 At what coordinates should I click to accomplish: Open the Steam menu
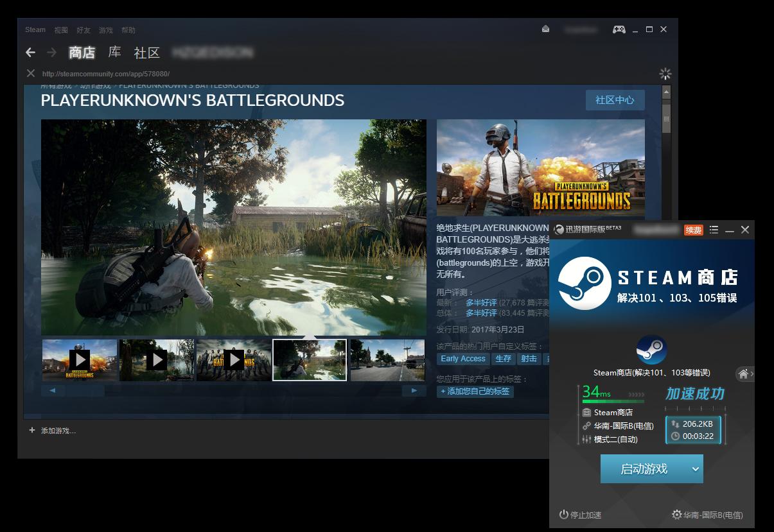pyautogui.click(x=35, y=30)
